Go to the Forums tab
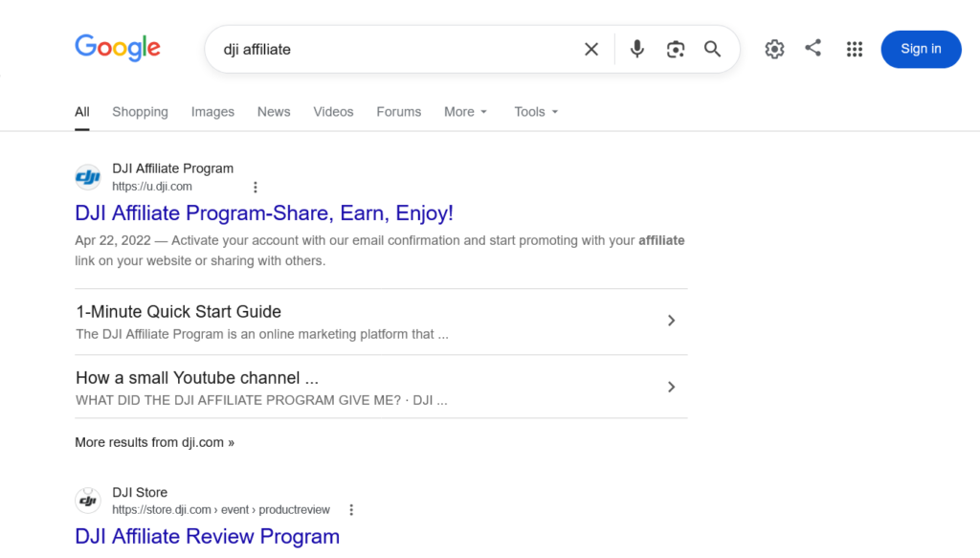 [399, 112]
